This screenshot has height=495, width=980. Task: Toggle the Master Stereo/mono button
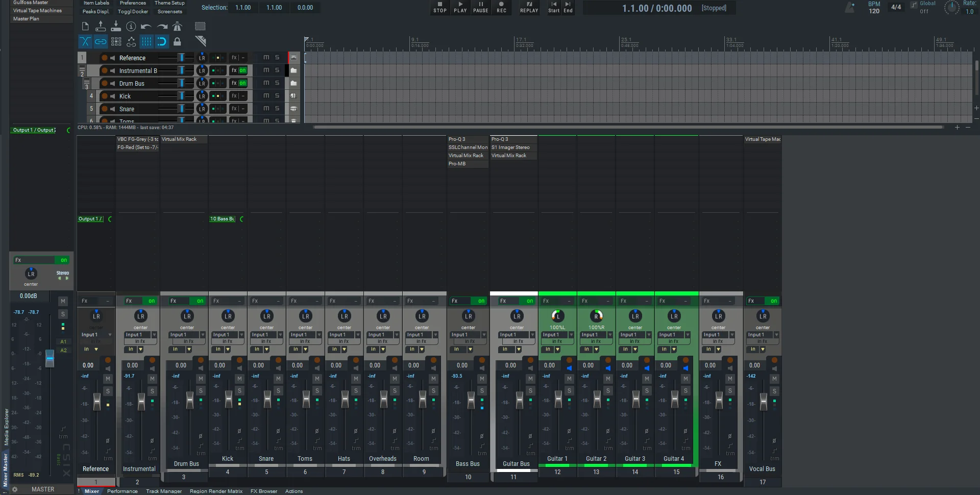pos(63,275)
